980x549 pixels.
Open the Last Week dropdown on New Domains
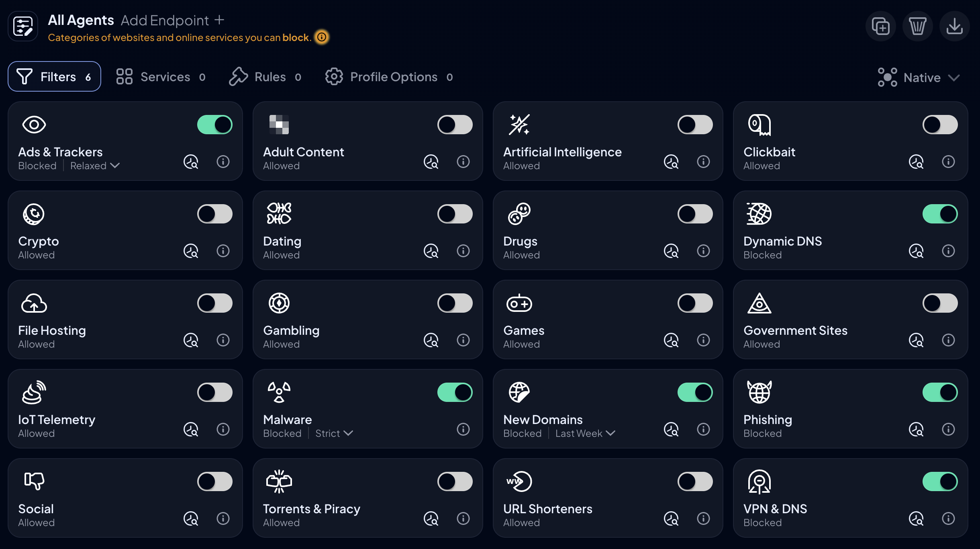point(585,433)
